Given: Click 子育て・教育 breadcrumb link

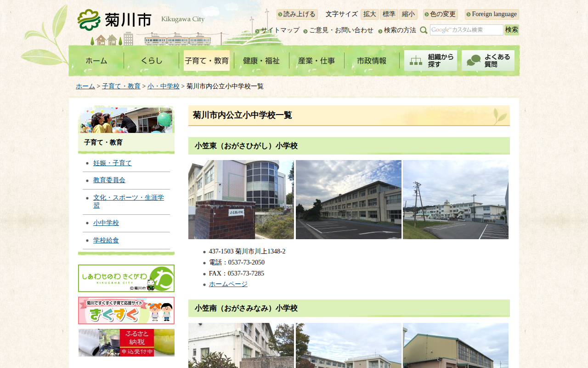Looking at the screenshot, I should [121, 86].
